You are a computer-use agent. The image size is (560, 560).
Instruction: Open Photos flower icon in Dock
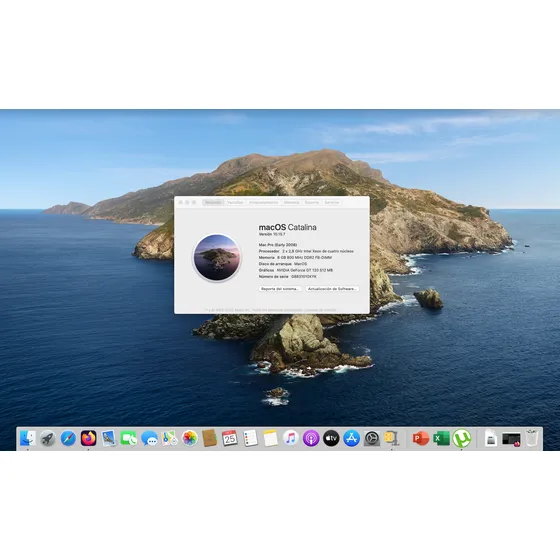coord(189,438)
